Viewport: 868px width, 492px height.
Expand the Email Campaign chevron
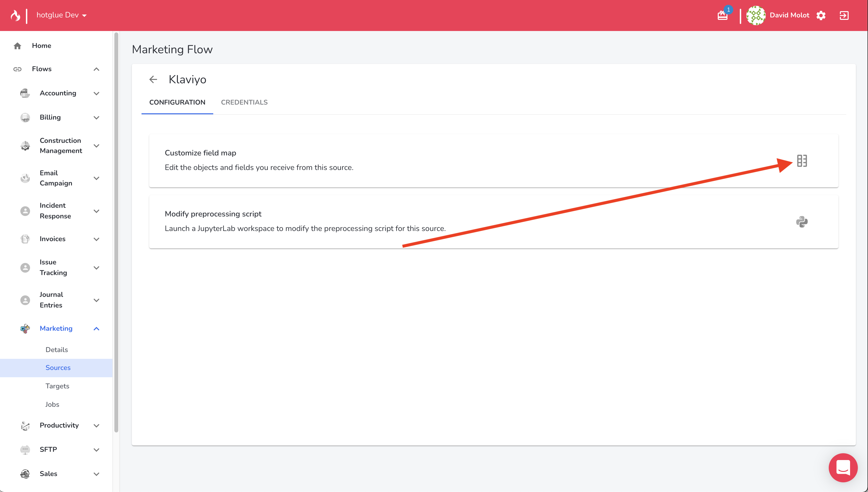[x=96, y=178]
